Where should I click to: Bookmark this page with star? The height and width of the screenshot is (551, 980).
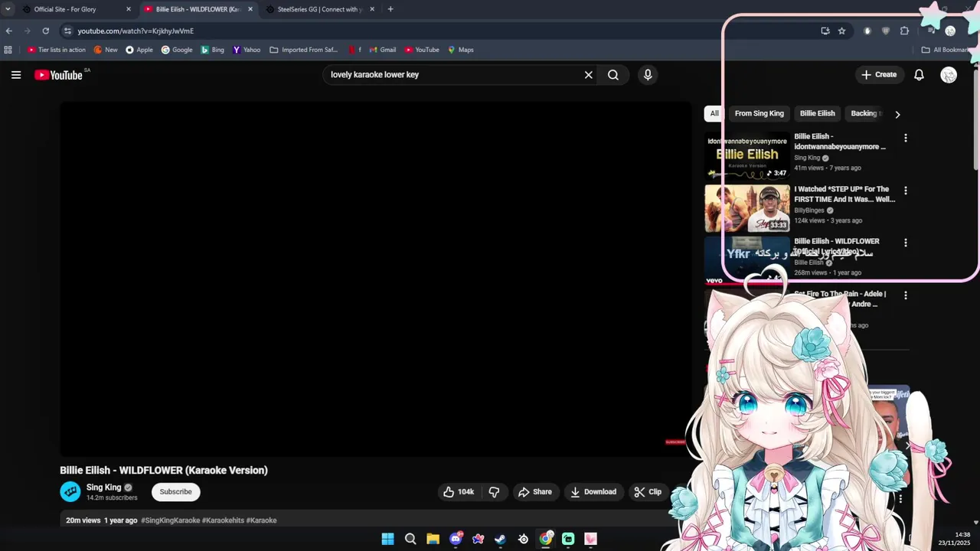pyautogui.click(x=841, y=31)
